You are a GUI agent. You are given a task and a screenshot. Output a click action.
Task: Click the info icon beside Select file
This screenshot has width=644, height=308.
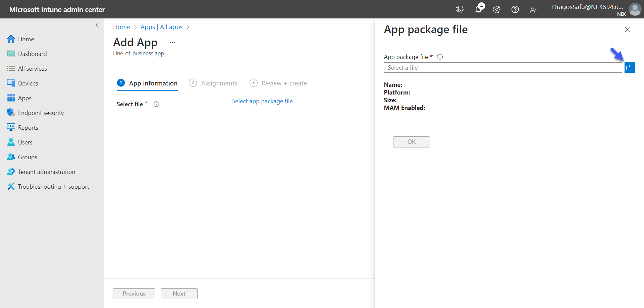156,104
